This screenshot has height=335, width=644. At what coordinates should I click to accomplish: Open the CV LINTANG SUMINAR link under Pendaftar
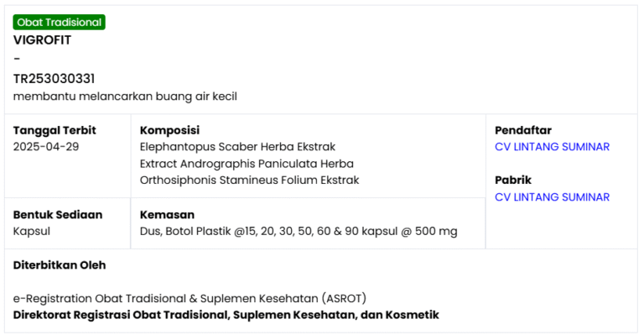[552, 147]
